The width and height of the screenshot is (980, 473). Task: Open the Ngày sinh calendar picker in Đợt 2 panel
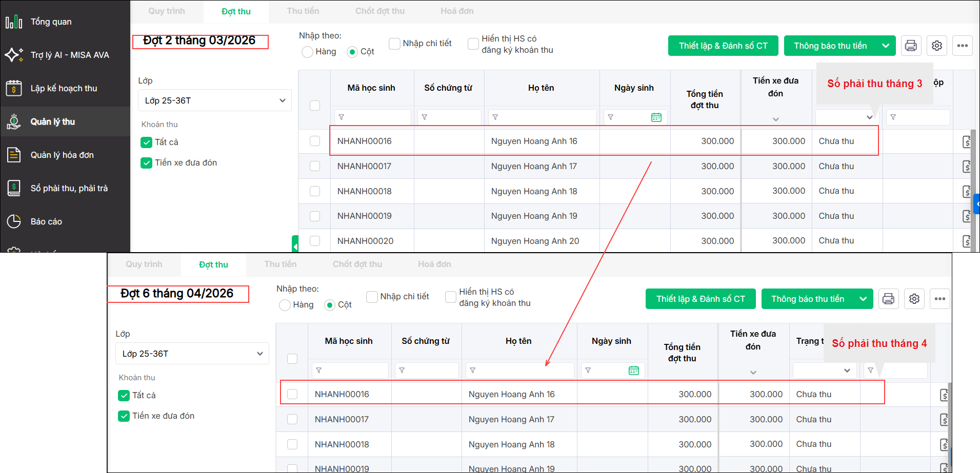click(x=656, y=117)
